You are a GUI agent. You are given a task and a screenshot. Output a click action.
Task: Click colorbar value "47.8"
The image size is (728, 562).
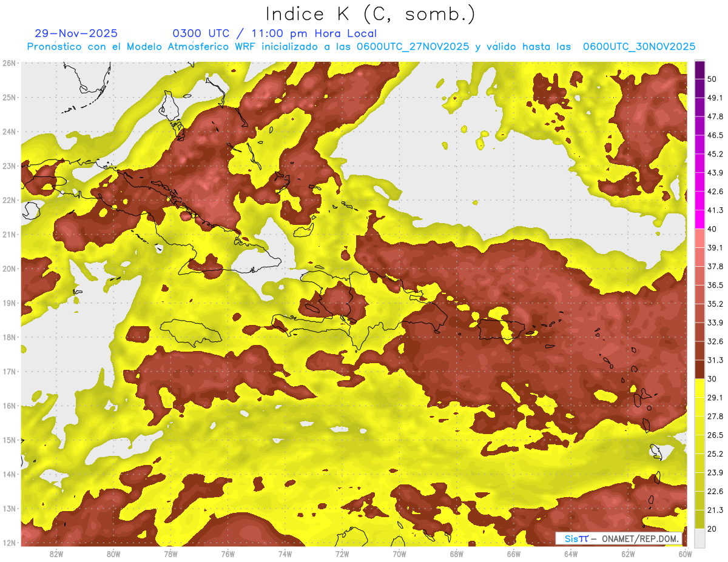(715, 116)
